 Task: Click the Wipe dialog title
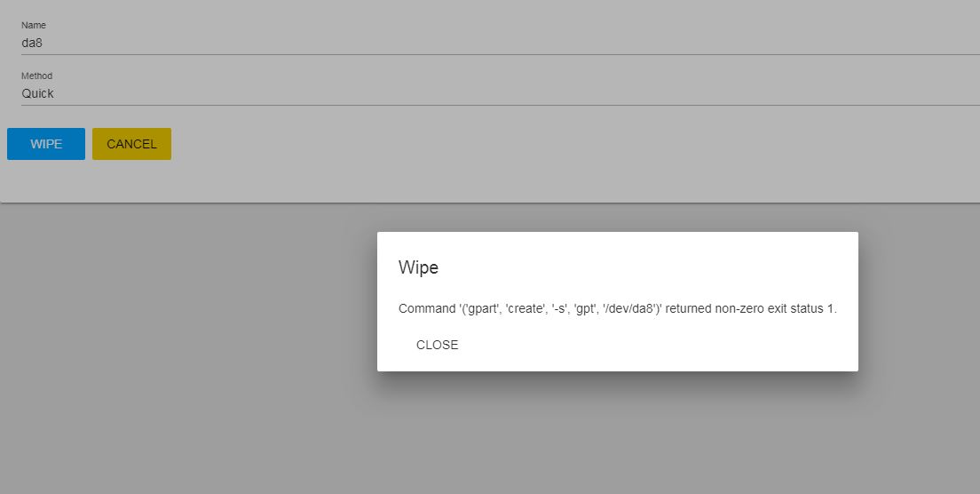tap(418, 267)
